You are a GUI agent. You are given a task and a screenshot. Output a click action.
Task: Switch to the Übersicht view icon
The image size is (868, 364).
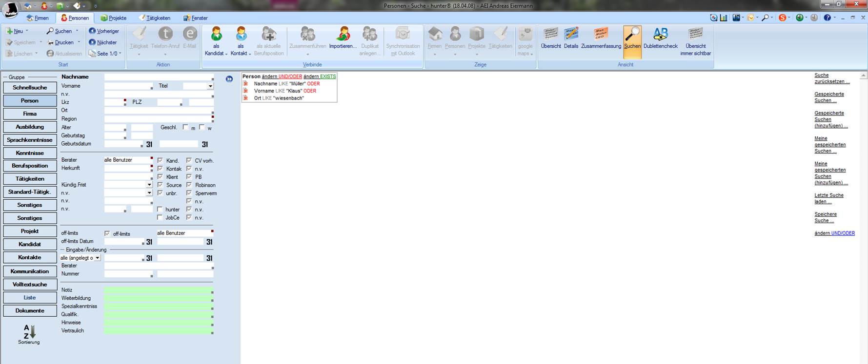pyautogui.click(x=551, y=35)
